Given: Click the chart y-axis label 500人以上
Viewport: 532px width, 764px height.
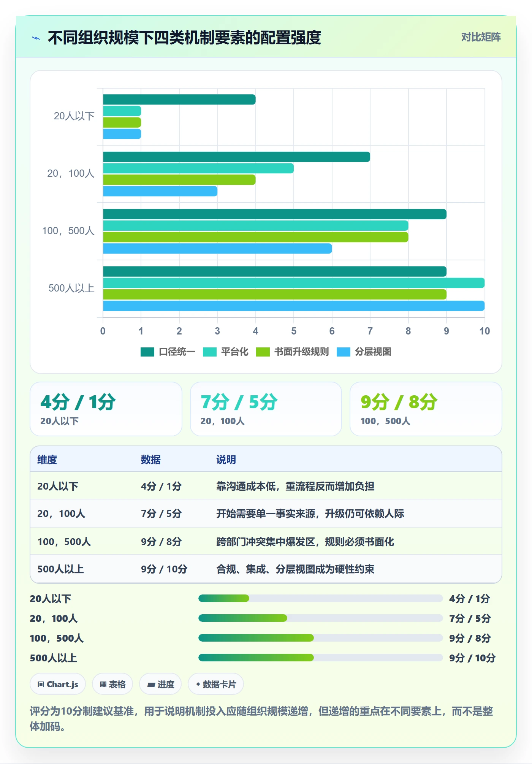Looking at the screenshot, I should point(71,288).
